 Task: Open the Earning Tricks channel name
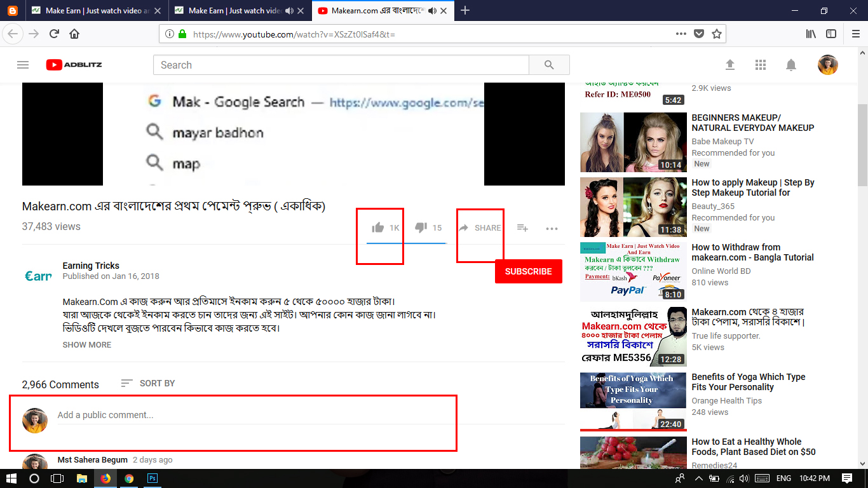pos(91,266)
